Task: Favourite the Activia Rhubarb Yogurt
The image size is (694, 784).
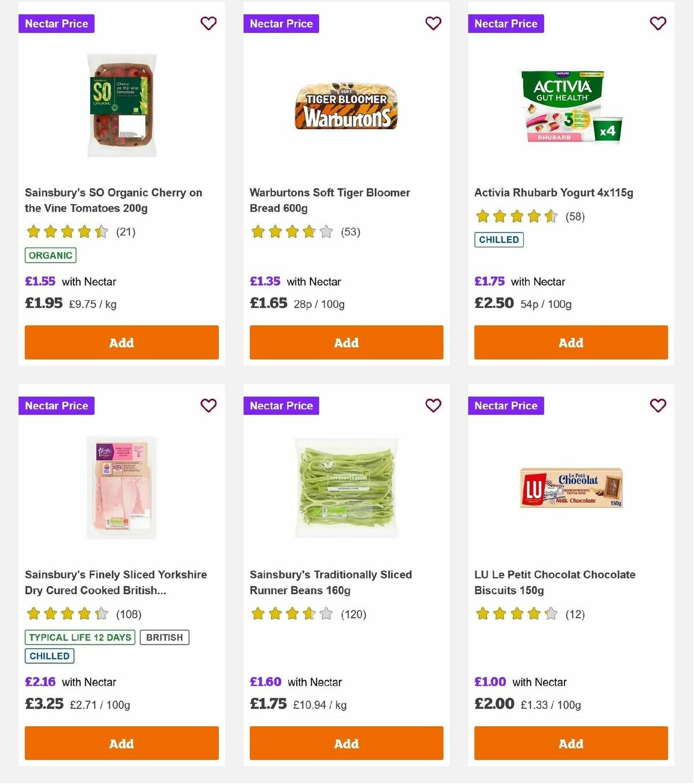Action: (658, 24)
